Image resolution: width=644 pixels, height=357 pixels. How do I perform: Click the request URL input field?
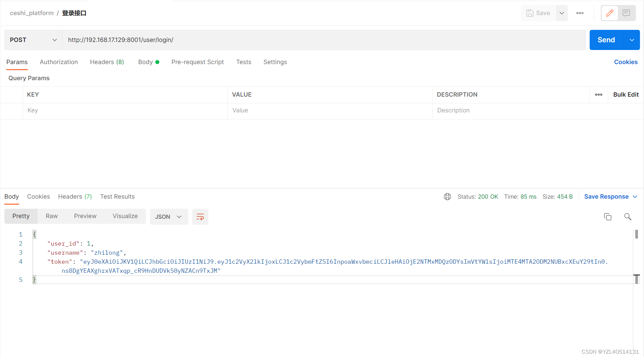(x=324, y=40)
